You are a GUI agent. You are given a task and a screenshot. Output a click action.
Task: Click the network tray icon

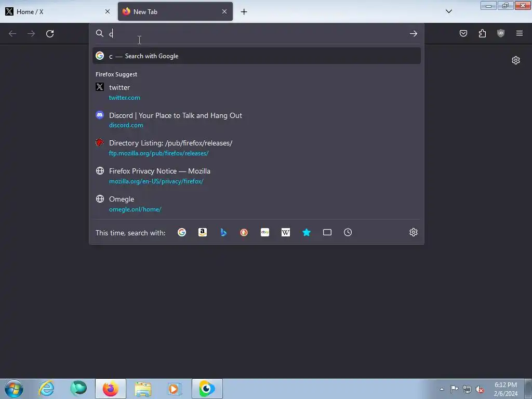[467, 389]
